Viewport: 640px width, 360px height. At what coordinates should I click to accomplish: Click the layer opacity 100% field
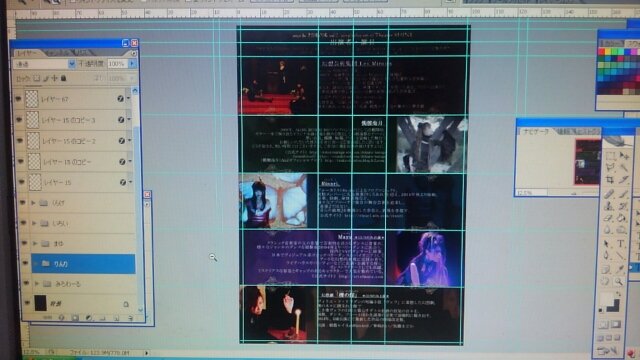[x=117, y=64]
